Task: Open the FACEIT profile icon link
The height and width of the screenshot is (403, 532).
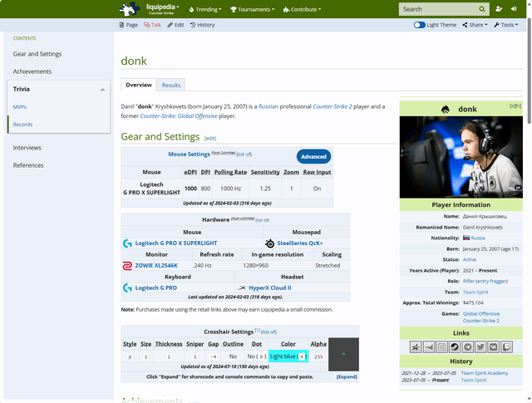Action: pyautogui.click(x=429, y=347)
